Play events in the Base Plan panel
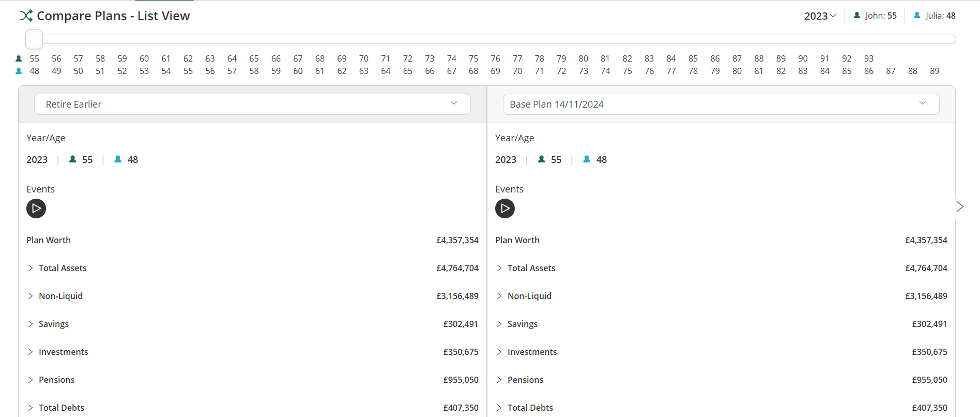Viewport: 980px width, 417px height. click(x=505, y=209)
